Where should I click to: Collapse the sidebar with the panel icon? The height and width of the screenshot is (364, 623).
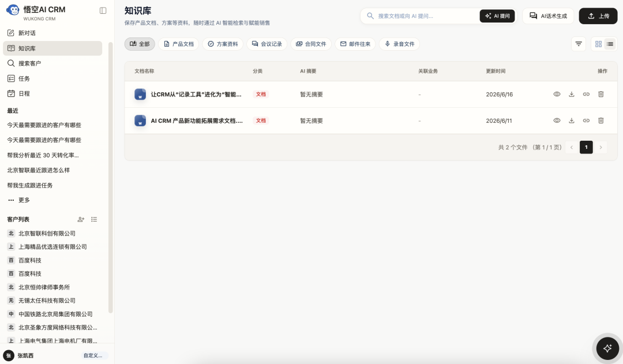[x=103, y=11]
